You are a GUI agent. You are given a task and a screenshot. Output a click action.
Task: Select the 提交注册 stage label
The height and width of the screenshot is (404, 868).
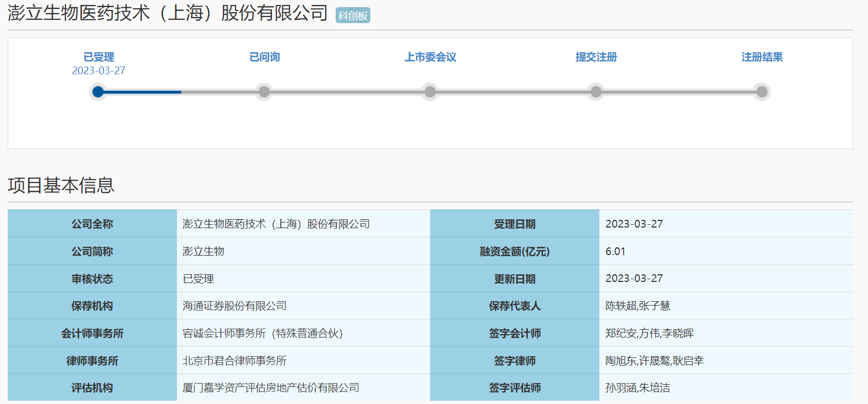coord(596,57)
